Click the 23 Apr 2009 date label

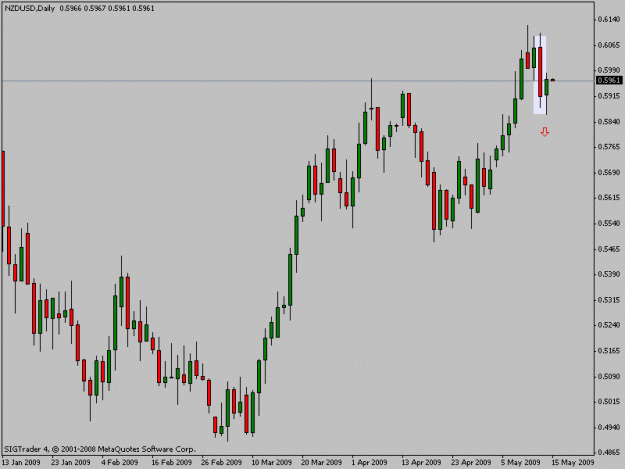pos(471,463)
